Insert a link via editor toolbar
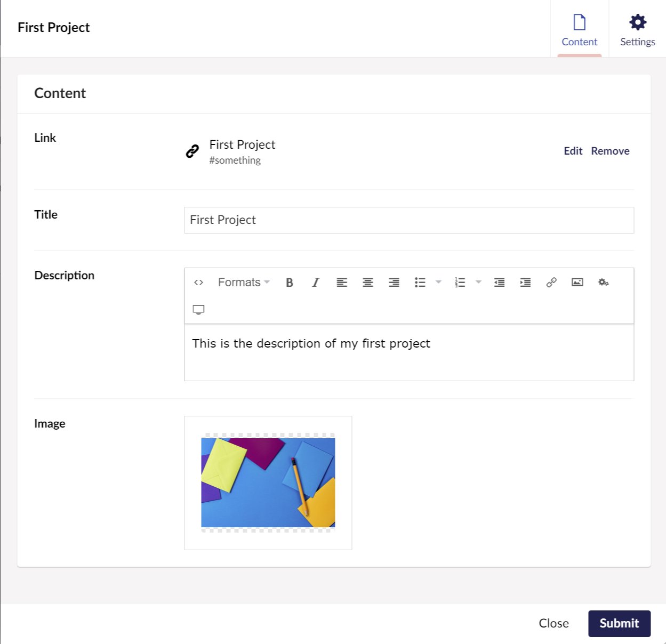 click(551, 283)
